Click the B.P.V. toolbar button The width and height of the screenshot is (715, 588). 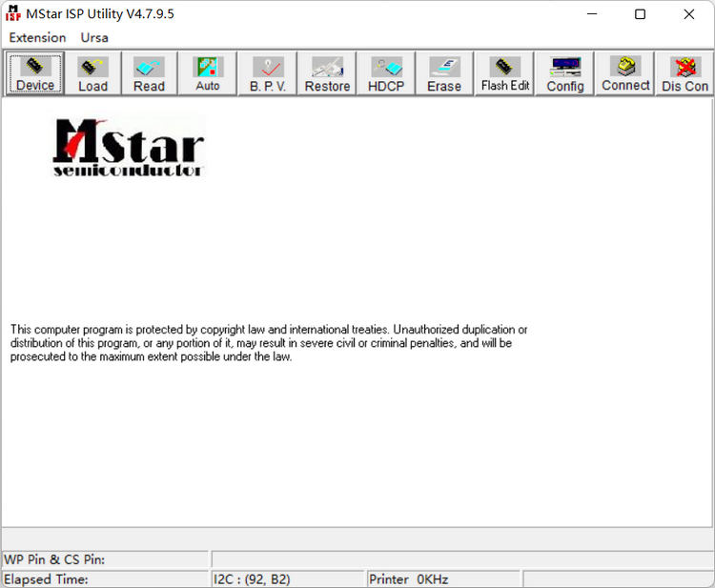click(268, 73)
